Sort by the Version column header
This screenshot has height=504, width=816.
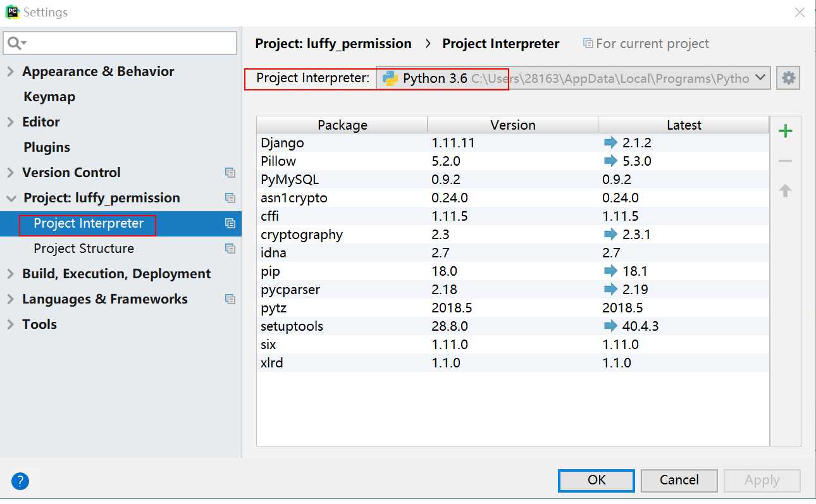[513, 125]
